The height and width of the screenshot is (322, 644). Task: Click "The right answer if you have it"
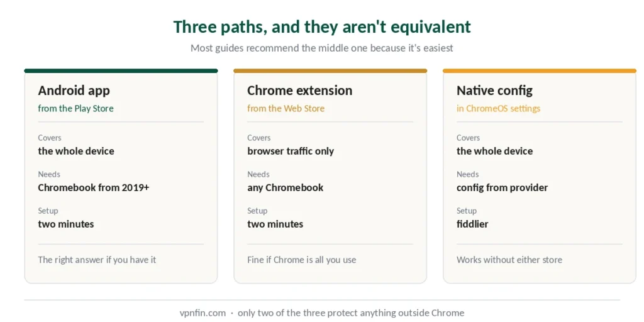pos(97,260)
